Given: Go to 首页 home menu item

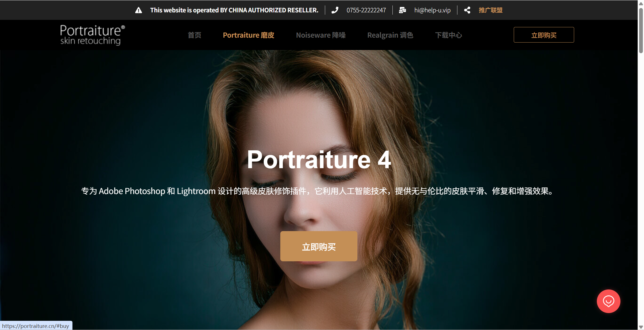Looking at the screenshot, I should click(194, 35).
